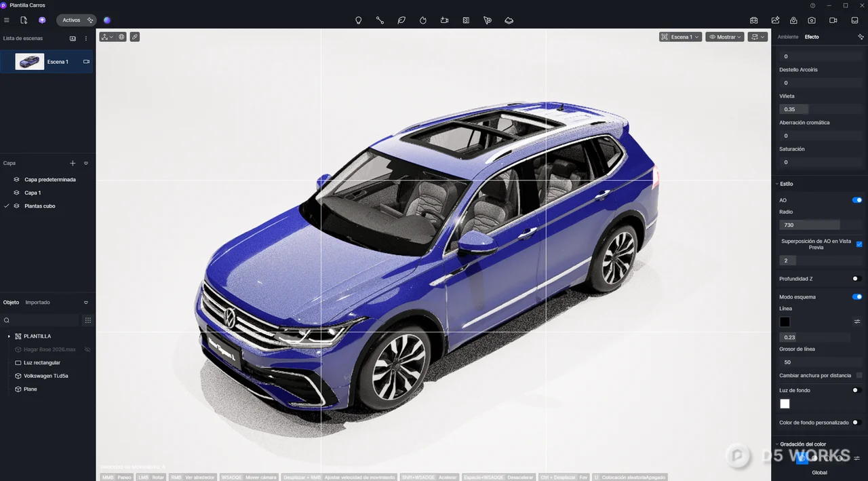Open the AI image enhance icon
This screenshot has width=868, height=481.
point(775,20)
